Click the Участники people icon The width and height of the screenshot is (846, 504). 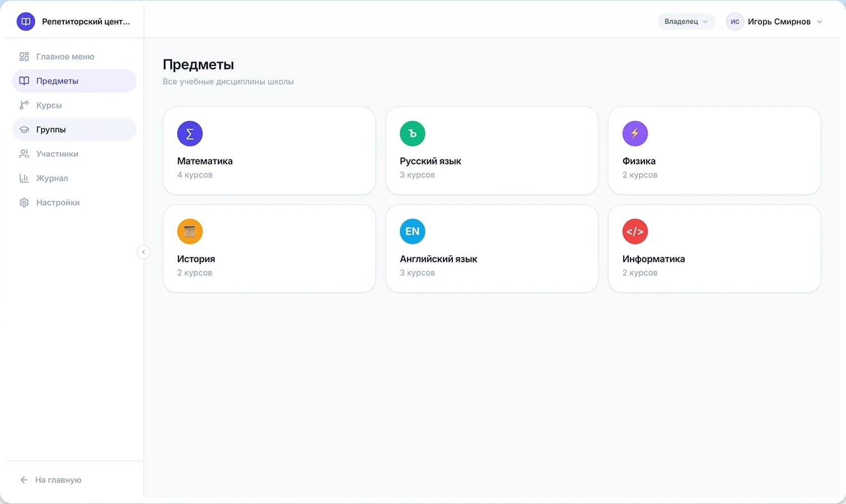[24, 154]
